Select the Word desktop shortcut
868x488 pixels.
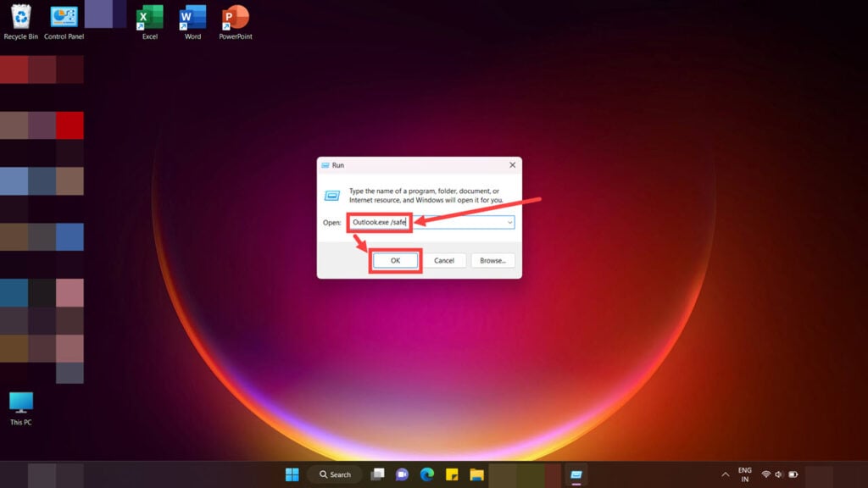192,22
